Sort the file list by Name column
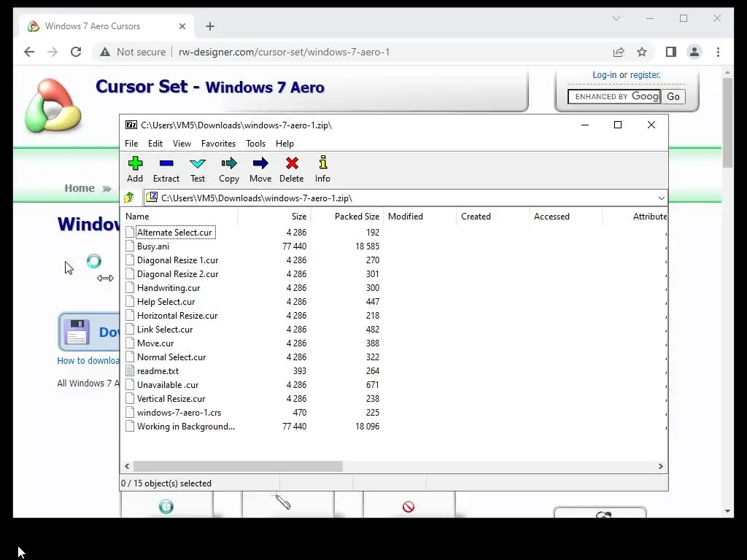 179,216
